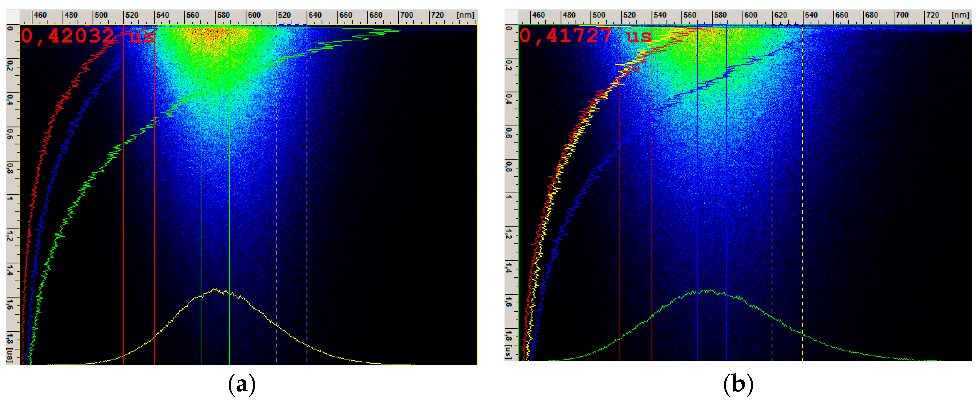This screenshot has width=980, height=402.
Task: Click the red 0,42032 us time readout
Action: point(87,36)
